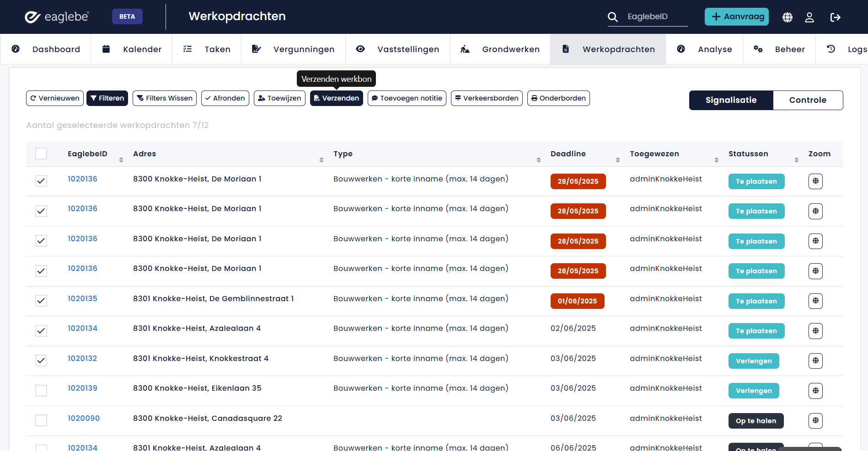Check the 1020090 Canadasquare row checkbox
This screenshot has width=868, height=451.
[x=41, y=420]
